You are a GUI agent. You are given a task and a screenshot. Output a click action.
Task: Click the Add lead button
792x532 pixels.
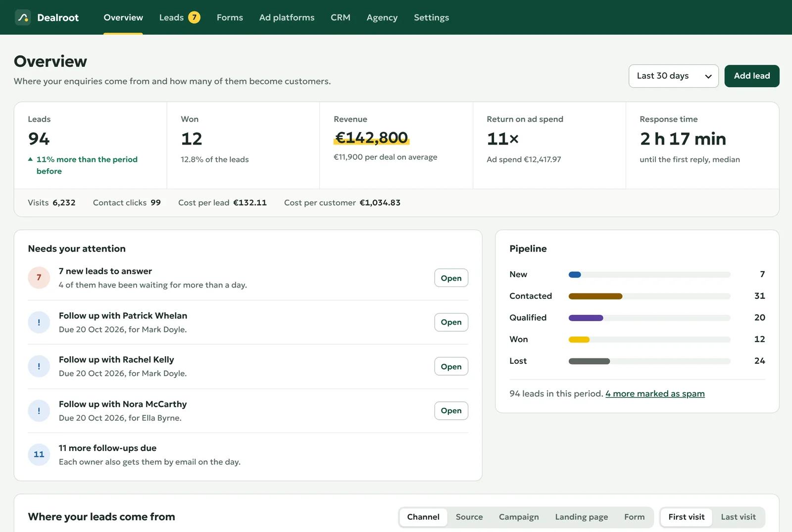(x=752, y=76)
